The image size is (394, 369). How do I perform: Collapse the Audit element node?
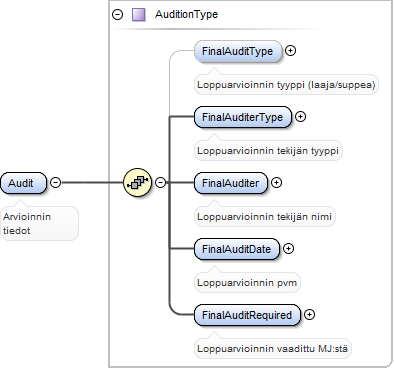(x=55, y=182)
